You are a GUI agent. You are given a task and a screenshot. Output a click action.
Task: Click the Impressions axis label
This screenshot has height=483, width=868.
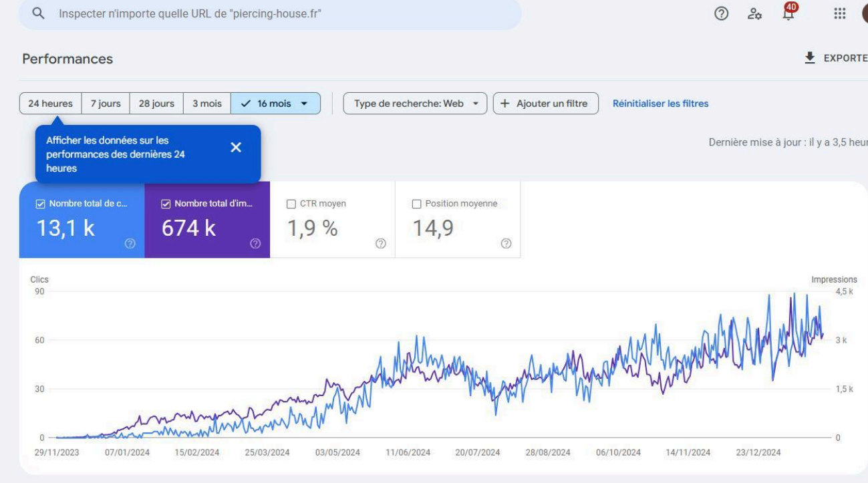click(834, 280)
